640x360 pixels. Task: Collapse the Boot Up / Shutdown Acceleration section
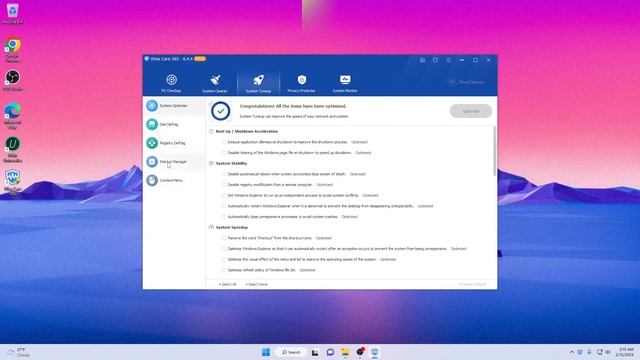point(211,131)
